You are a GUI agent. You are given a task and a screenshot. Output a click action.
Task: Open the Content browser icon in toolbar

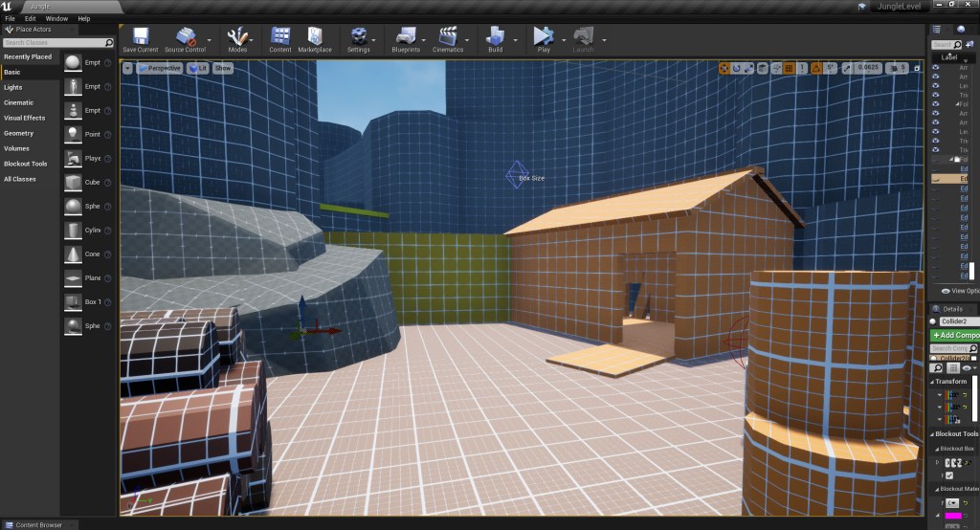pos(280,37)
